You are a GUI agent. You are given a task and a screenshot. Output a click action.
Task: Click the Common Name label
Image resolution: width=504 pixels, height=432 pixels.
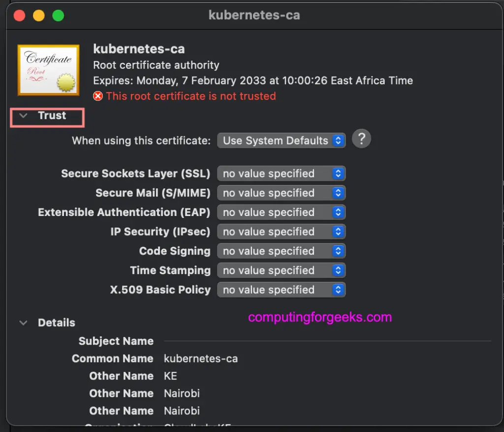click(113, 358)
